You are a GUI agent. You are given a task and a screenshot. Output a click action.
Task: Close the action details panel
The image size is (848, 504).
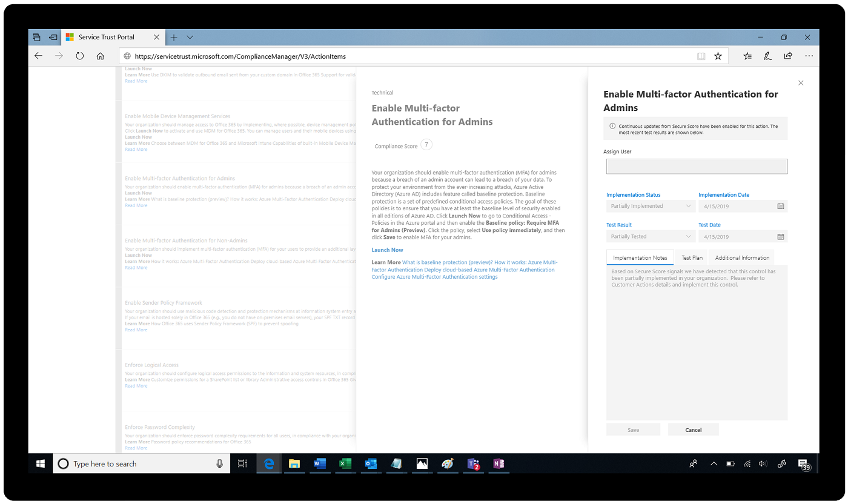[801, 83]
